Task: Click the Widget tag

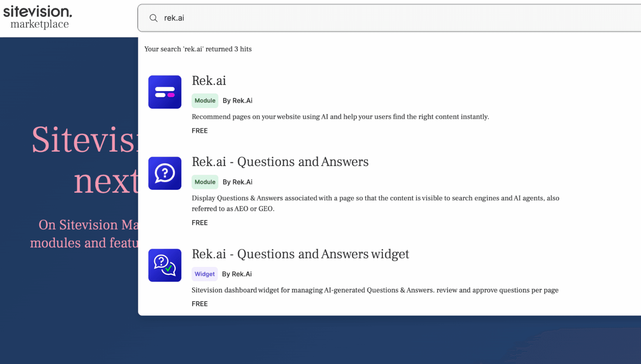Action: (x=205, y=274)
